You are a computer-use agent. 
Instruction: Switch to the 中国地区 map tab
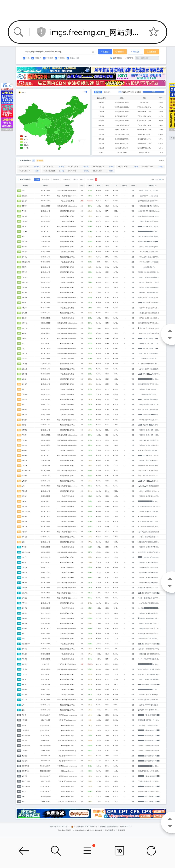coord(98,92)
